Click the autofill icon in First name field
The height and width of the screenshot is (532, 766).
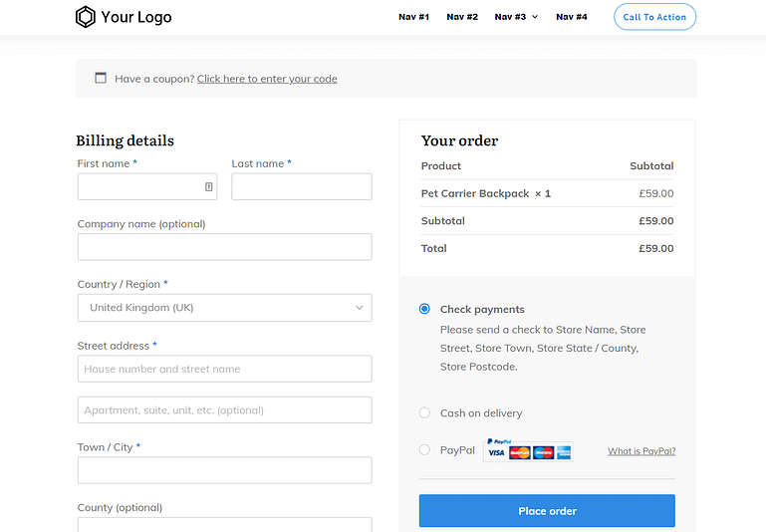click(x=208, y=186)
